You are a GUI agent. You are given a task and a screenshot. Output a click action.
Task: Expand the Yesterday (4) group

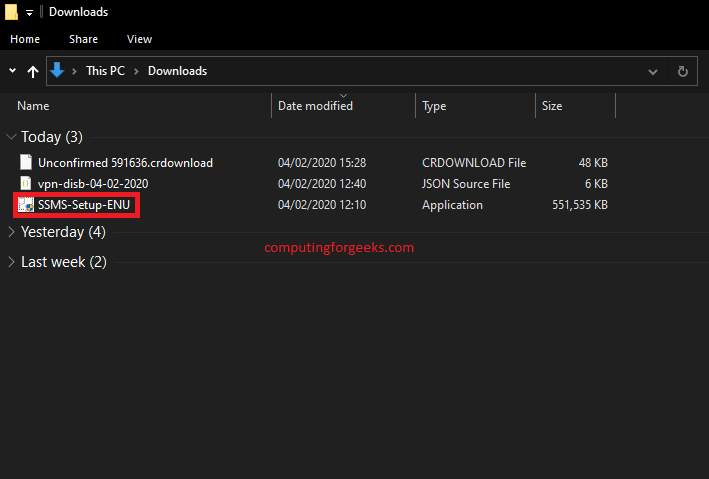point(11,232)
